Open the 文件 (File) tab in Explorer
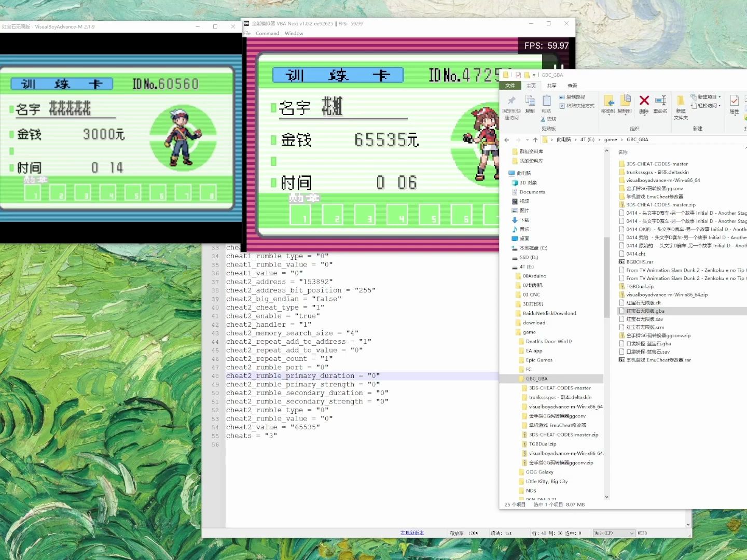The width and height of the screenshot is (747, 560). click(x=510, y=86)
